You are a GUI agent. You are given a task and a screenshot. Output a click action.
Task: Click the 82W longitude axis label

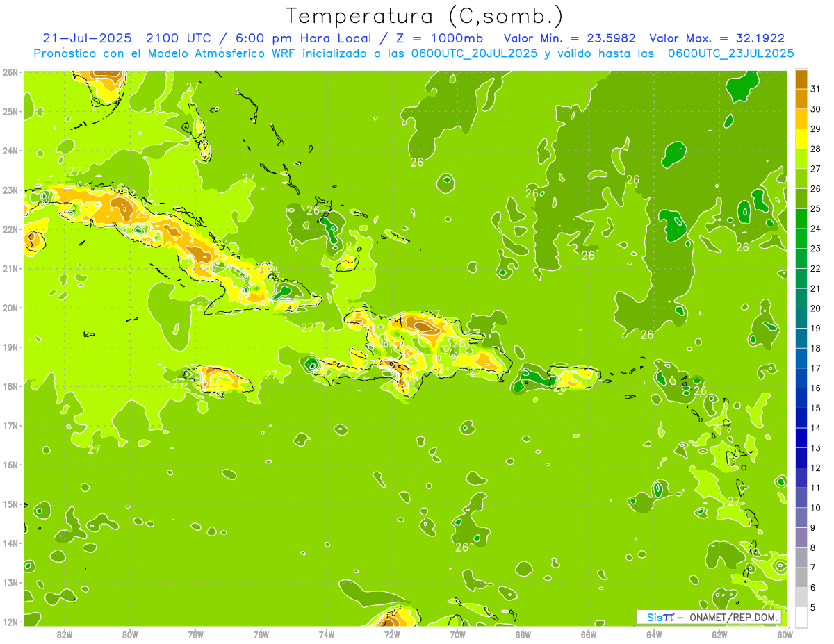click(65, 634)
